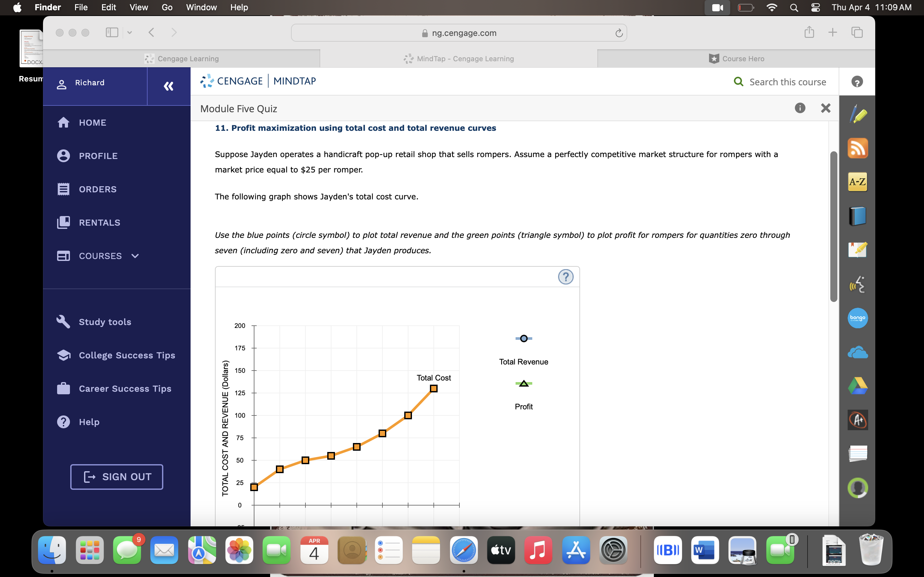Open the OneDrive cloud icon
Image resolution: width=924 pixels, height=577 pixels.
(858, 352)
